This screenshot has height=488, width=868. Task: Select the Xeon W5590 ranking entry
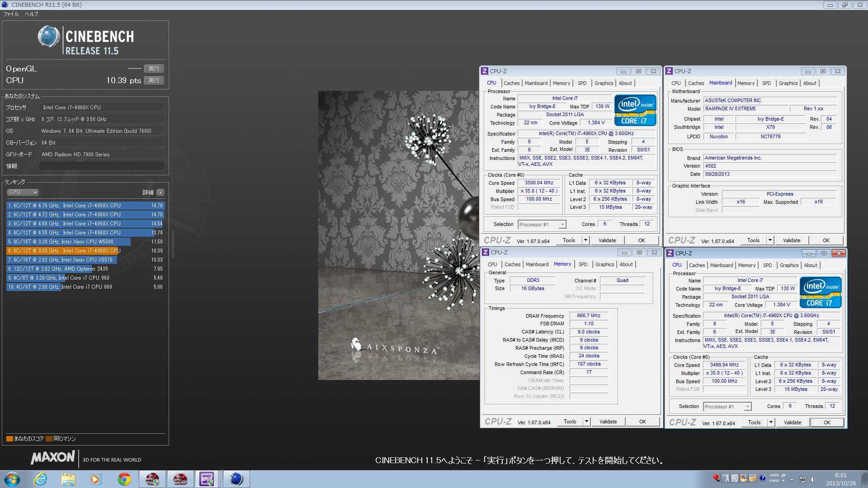point(68,242)
